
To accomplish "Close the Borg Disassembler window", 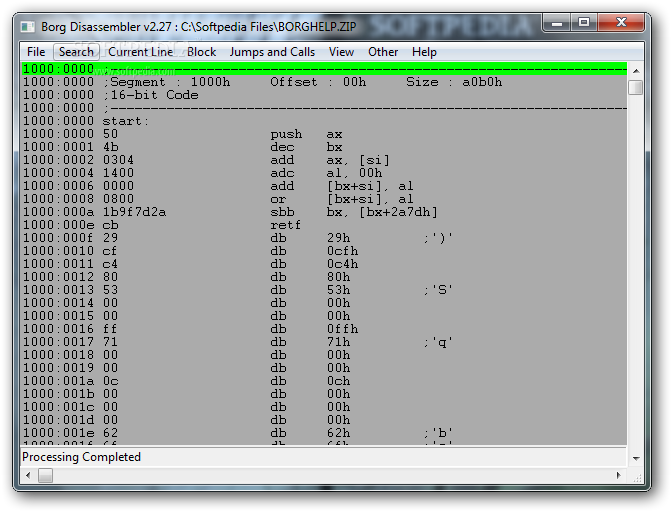I will pyautogui.click(x=621, y=22).
